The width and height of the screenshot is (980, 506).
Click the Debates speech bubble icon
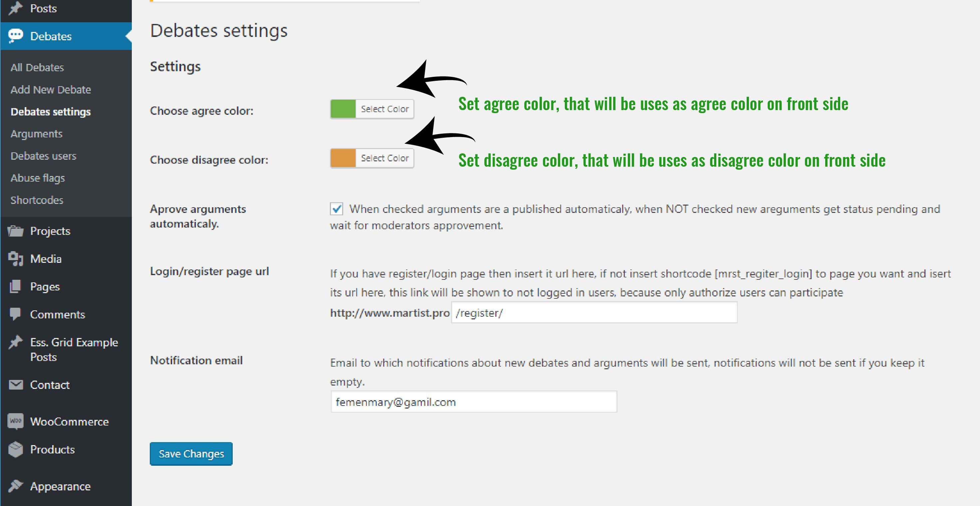[x=16, y=36]
